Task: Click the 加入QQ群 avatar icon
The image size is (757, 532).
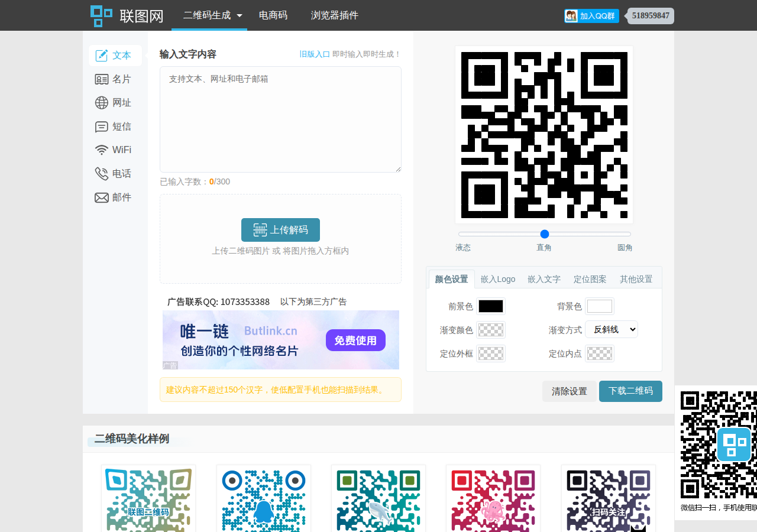Action: click(x=571, y=16)
